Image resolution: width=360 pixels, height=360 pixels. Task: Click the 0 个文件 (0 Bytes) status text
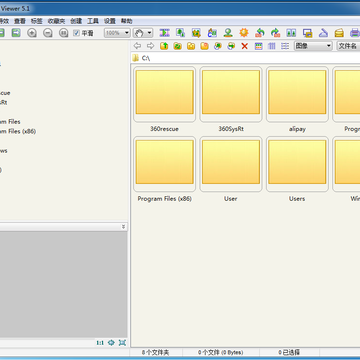pyautogui.click(x=220, y=352)
